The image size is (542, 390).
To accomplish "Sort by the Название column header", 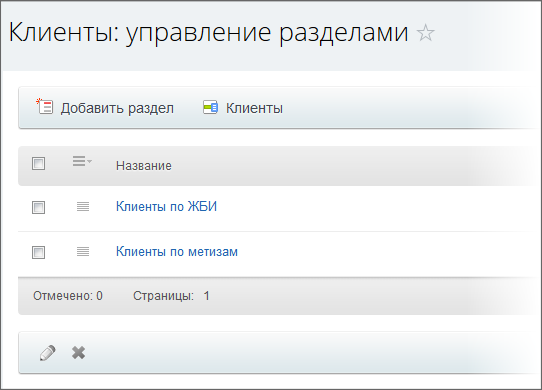I will (144, 166).
